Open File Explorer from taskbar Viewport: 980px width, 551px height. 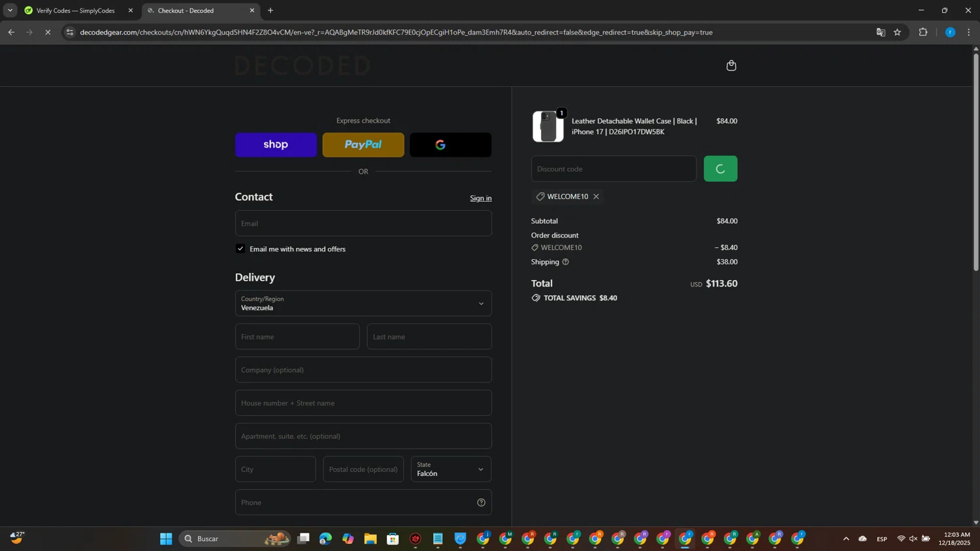[x=370, y=539]
